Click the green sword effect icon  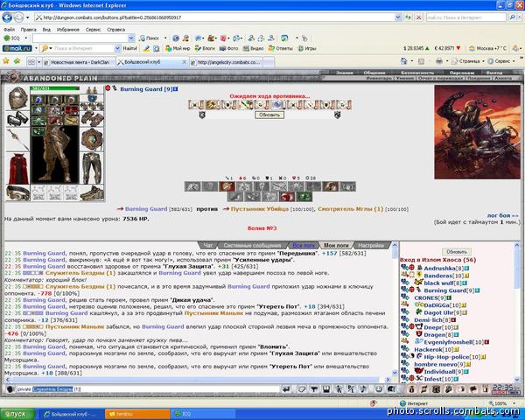[246, 105]
